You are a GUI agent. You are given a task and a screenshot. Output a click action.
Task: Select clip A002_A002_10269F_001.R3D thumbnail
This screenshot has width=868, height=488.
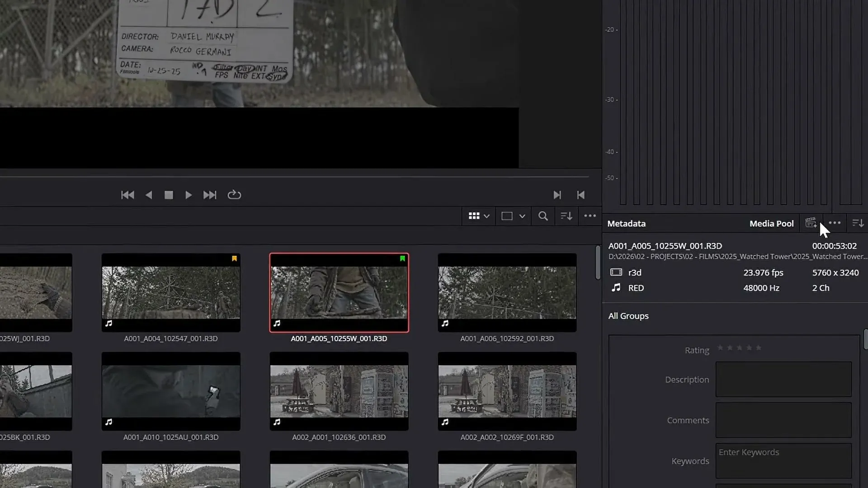click(507, 391)
